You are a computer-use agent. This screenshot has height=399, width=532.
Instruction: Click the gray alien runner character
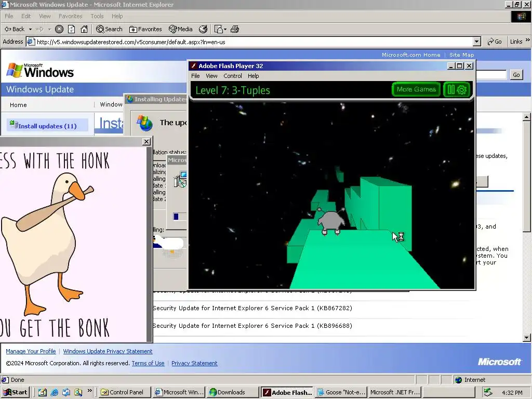pyautogui.click(x=331, y=221)
